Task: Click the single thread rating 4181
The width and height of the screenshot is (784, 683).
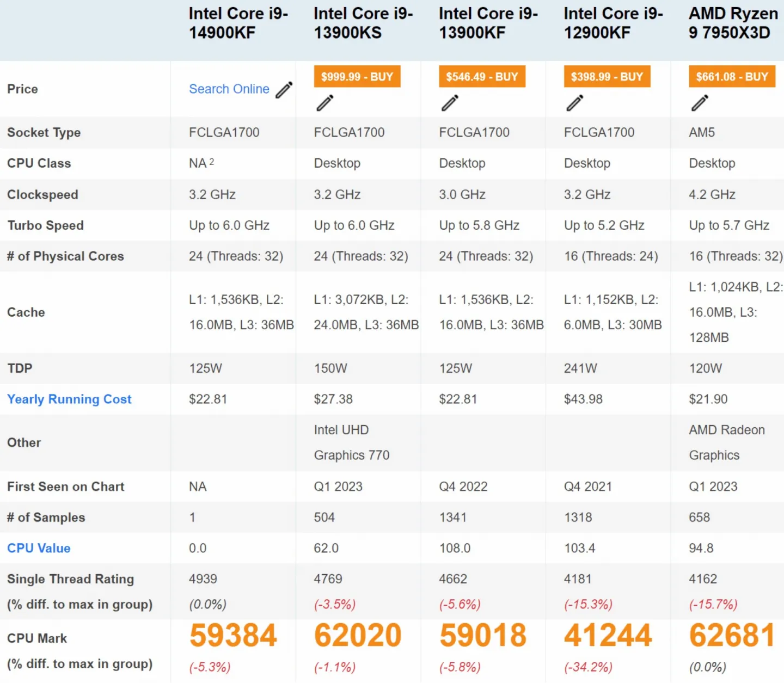Action: coord(578,579)
